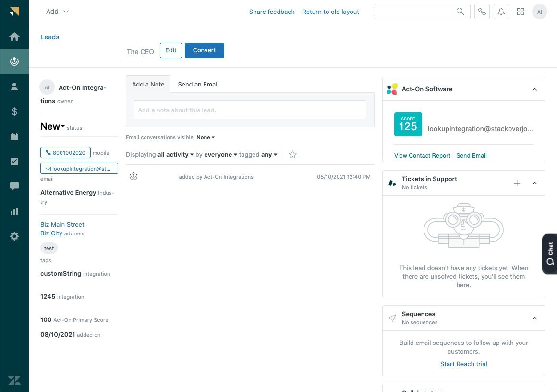Open the phone call icon in the top bar
The width and height of the screenshot is (557, 392).
(482, 12)
